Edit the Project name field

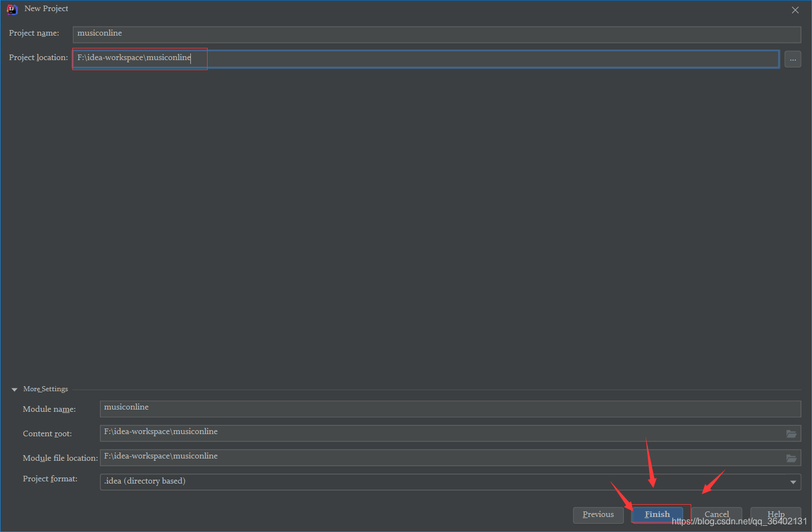coord(437,35)
